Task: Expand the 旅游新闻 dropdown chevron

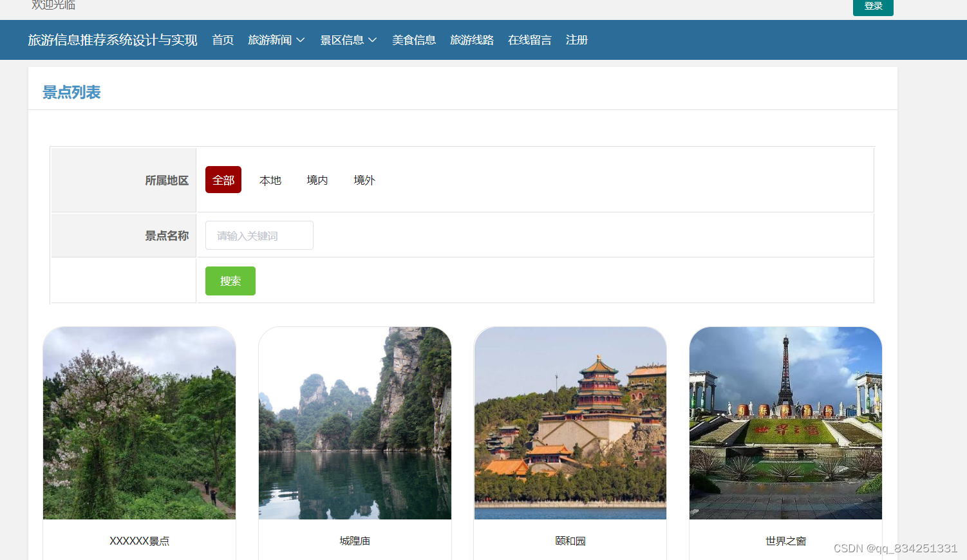Action: pyautogui.click(x=300, y=40)
